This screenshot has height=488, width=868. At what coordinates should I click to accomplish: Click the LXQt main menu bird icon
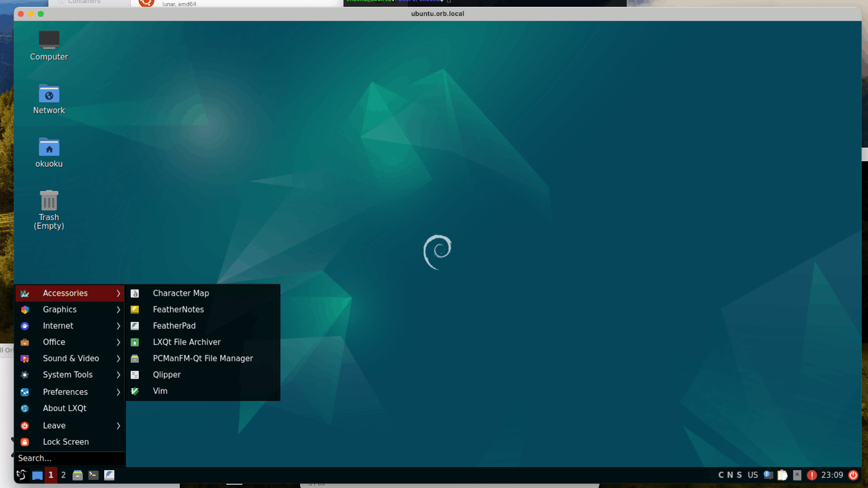pyautogui.click(x=22, y=475)
